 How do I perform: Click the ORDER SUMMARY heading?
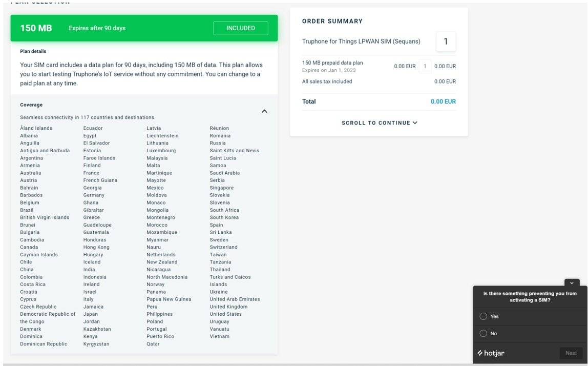tap(332, 22)
